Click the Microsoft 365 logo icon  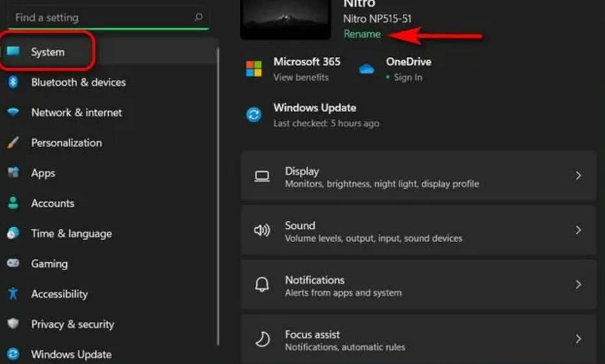point(254,69)
